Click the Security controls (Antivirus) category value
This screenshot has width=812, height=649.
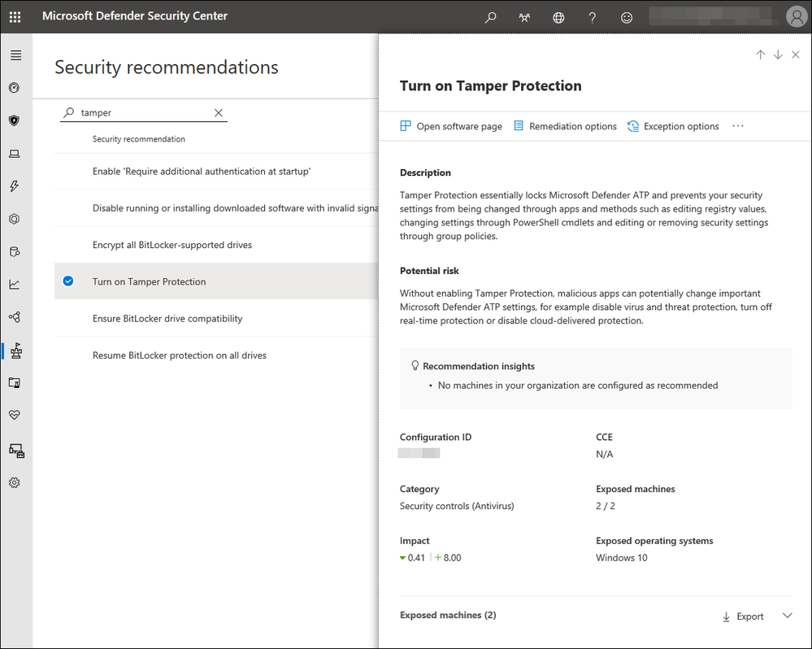[x=457, y=506]
